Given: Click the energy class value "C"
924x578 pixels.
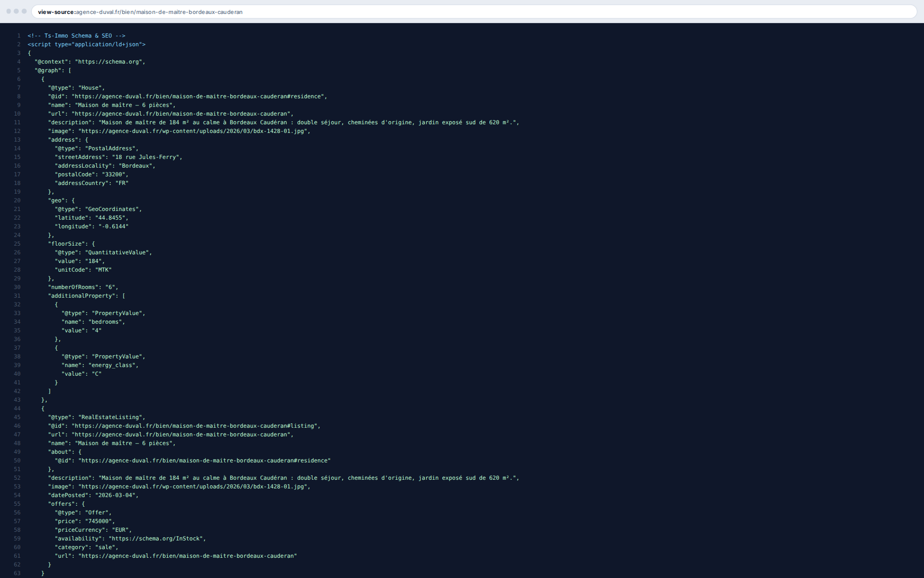Looking at the screenshot, I should (97, 374).
